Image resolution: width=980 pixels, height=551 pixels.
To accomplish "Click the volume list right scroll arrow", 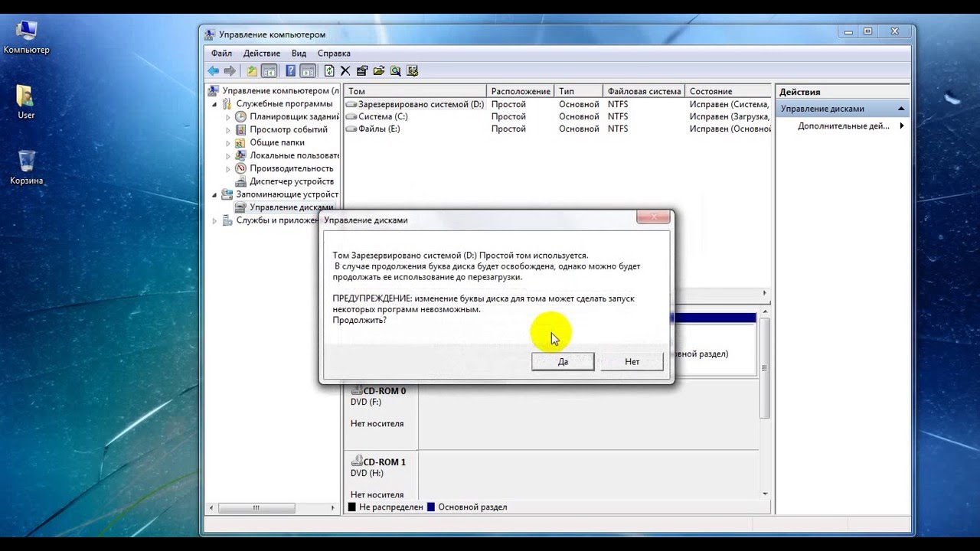I will pos(763,293).
